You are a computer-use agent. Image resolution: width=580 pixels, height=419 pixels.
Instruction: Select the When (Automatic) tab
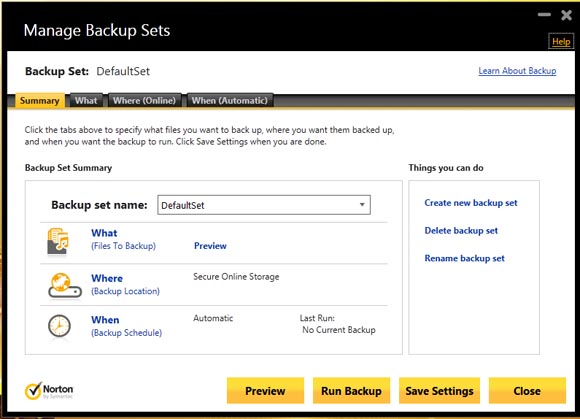[230, 101]
